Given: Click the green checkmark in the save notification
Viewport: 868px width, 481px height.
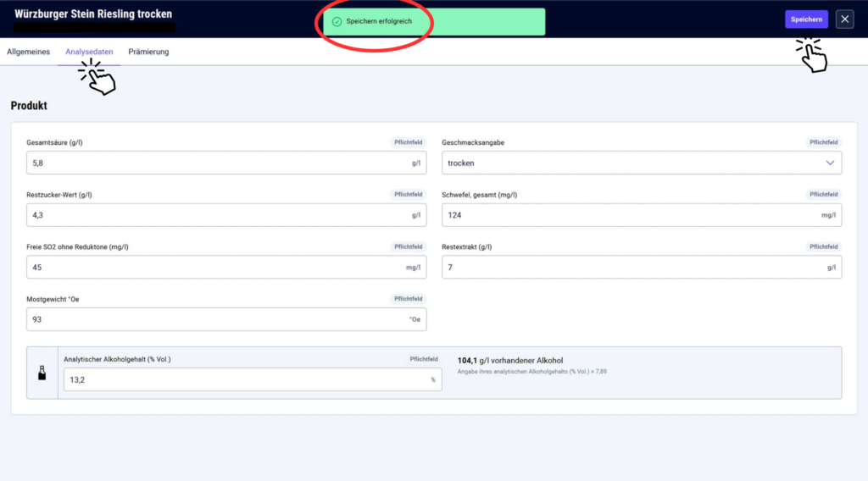Looking at the screenshot, I should pyautogui.click(x=337, y=21).
